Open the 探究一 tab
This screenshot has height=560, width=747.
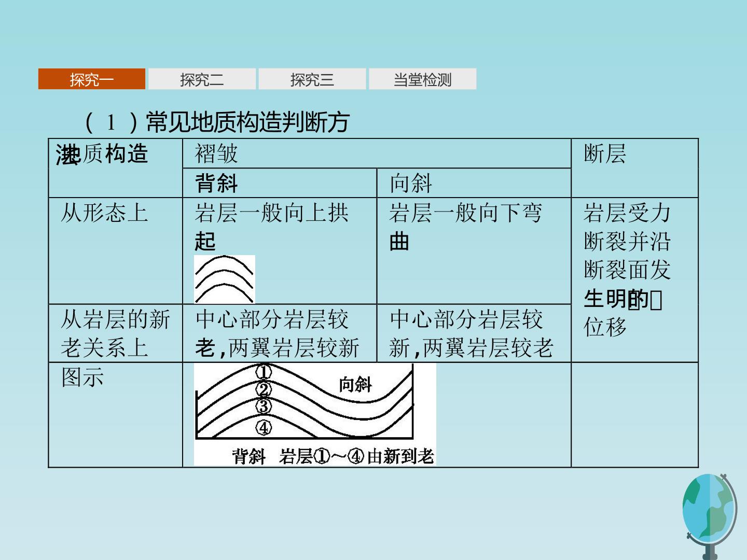pyautogui.click(x=92, y=79)
